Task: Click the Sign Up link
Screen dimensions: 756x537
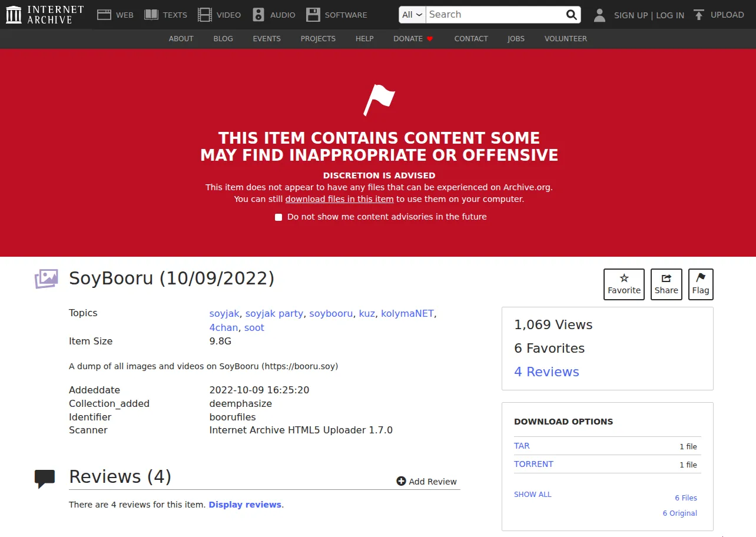Action: coord(631,15)
